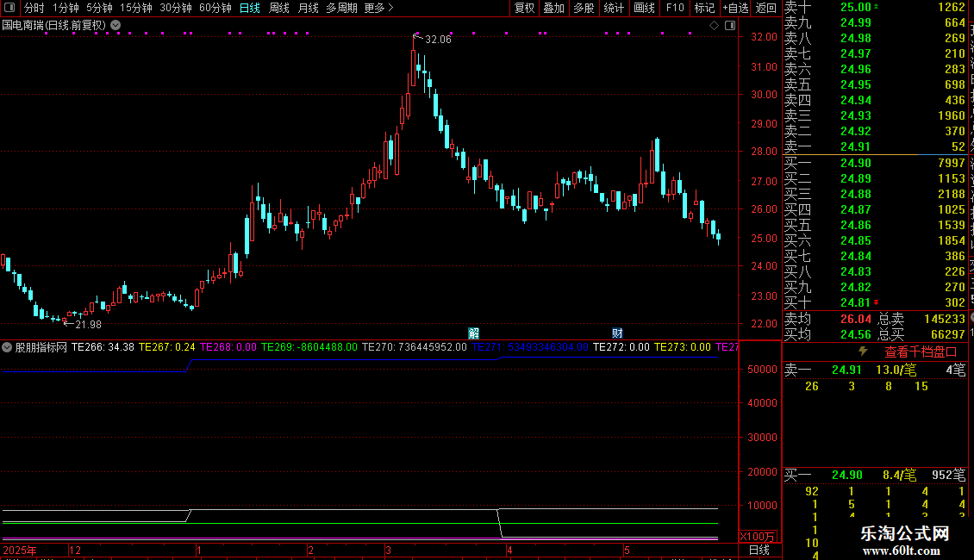Switch to the 5分钟 period tab

coord(99,8)
